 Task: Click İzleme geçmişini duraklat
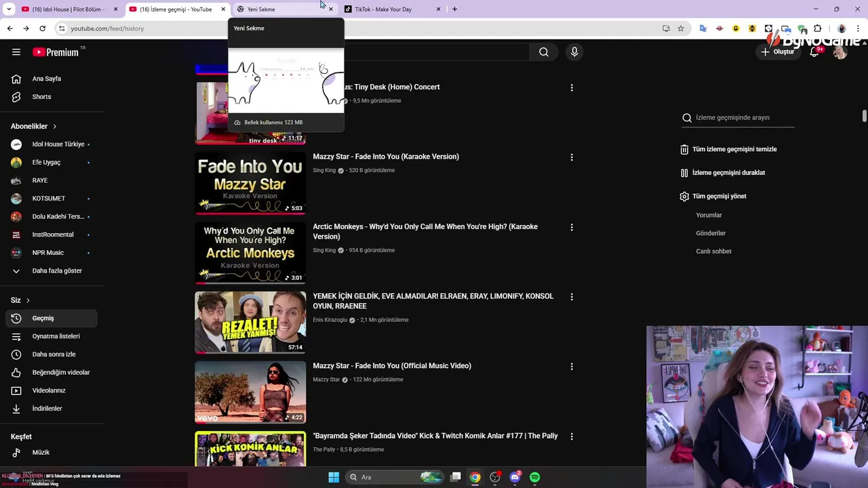(x=723, y=173)
